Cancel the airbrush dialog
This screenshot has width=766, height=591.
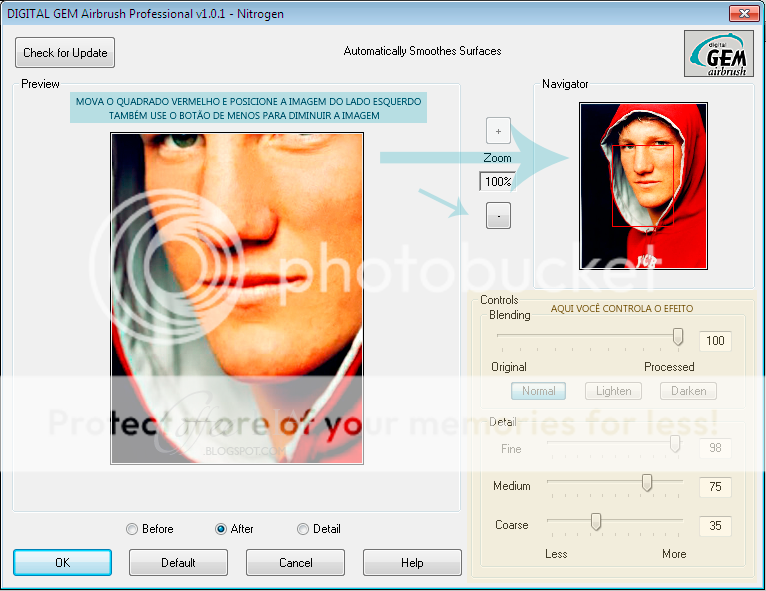click(x=295, y=562)
